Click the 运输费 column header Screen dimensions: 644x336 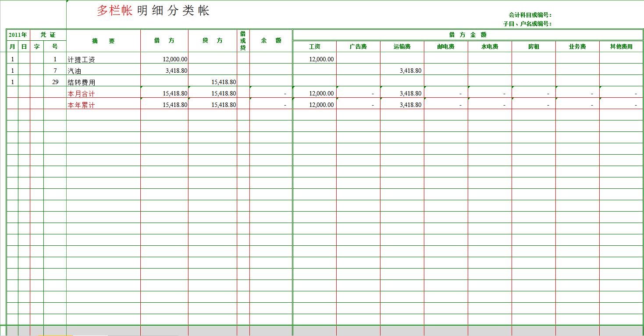tap(402, 46)
